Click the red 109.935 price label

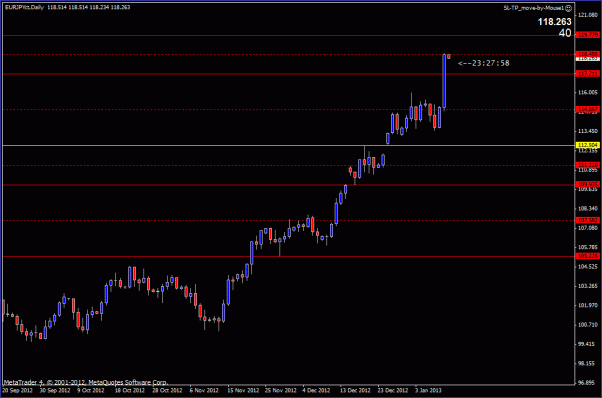point(588,185)
